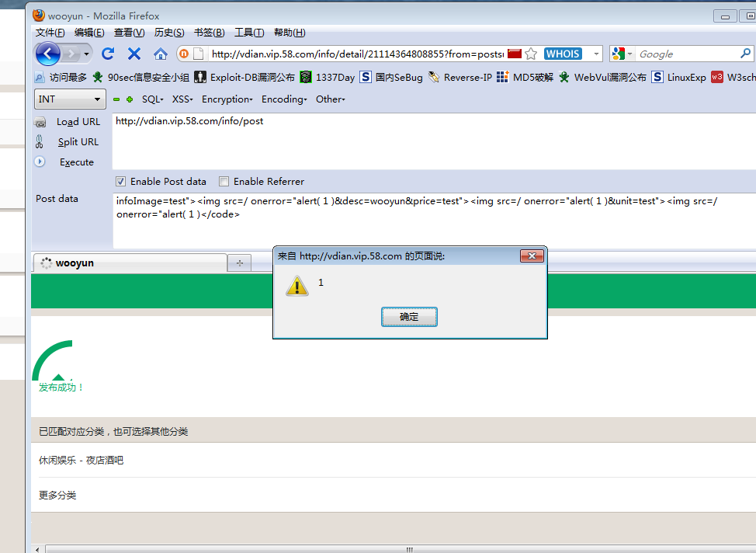Expand the SQL menu in HackBar

[152, 99]
